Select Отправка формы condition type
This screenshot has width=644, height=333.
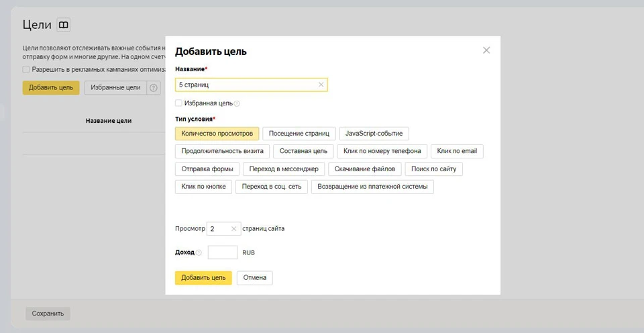[x=207, y=169]
